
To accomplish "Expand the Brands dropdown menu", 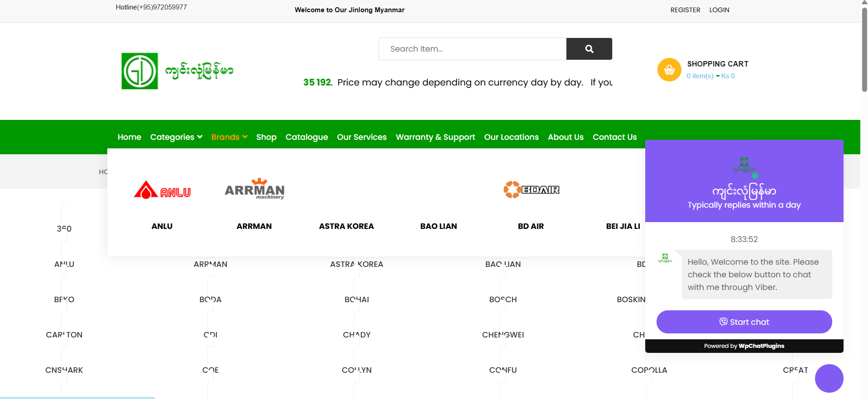I will point(229,137).
